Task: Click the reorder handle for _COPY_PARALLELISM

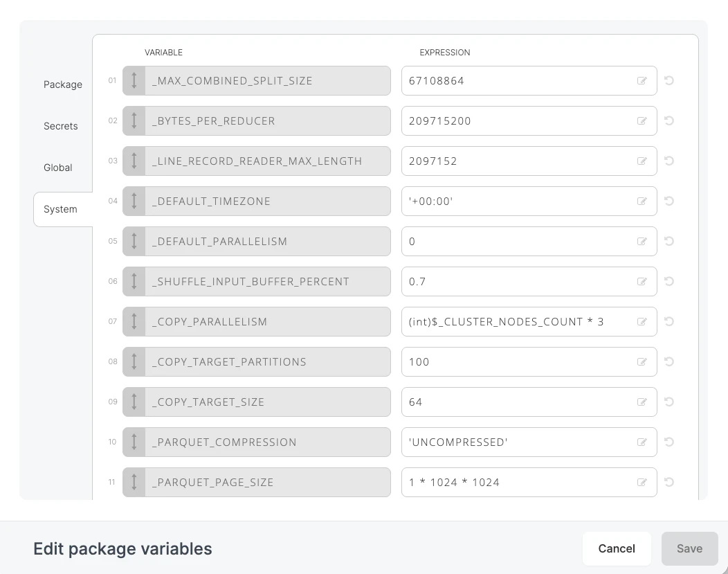Action: pyautogui.click(x=134, y=322)
